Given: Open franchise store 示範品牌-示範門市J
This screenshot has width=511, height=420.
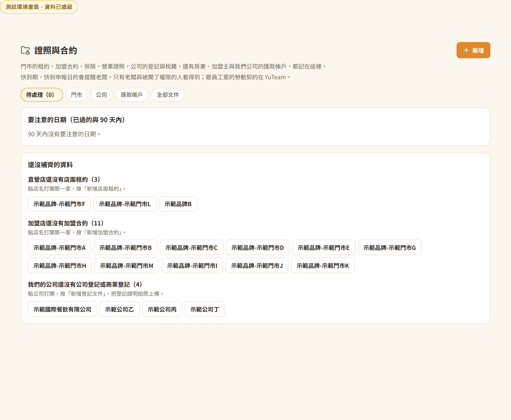Looking at the screenshot, I should coord(257,265).
